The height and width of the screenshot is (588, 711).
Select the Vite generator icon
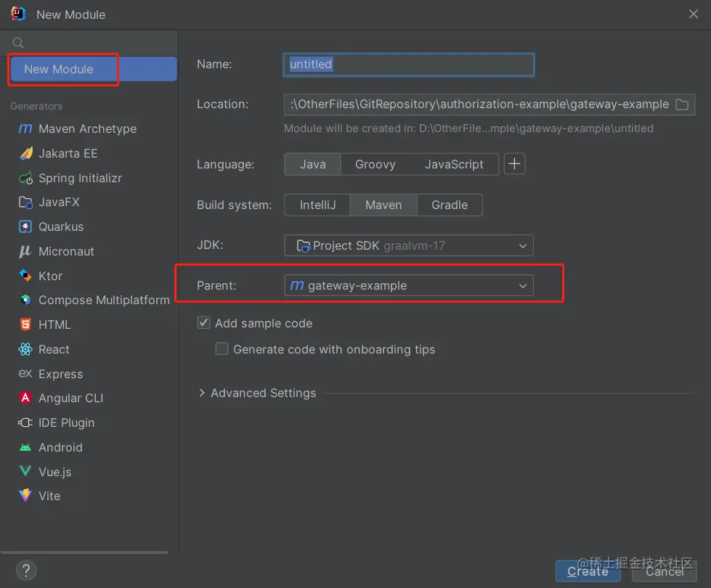click(25, 496)
